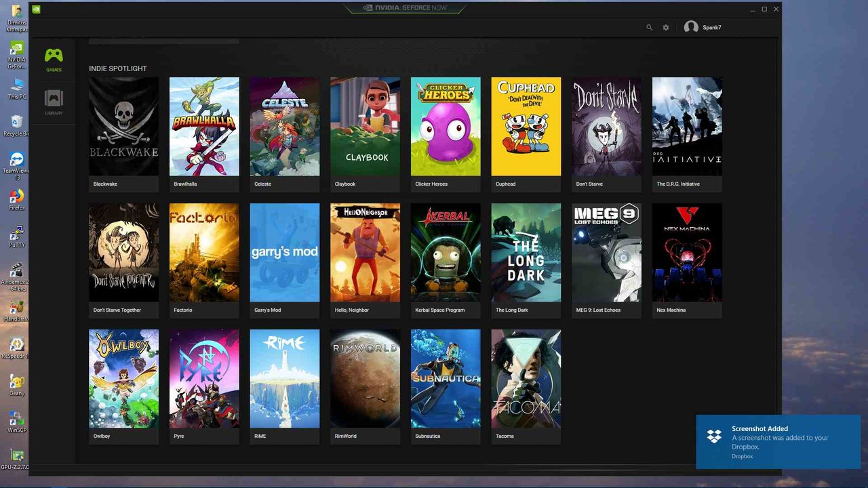Click the Kerbal Space Program title label
The height and width of the screenshot is (488, 868).
click(440, 310)
